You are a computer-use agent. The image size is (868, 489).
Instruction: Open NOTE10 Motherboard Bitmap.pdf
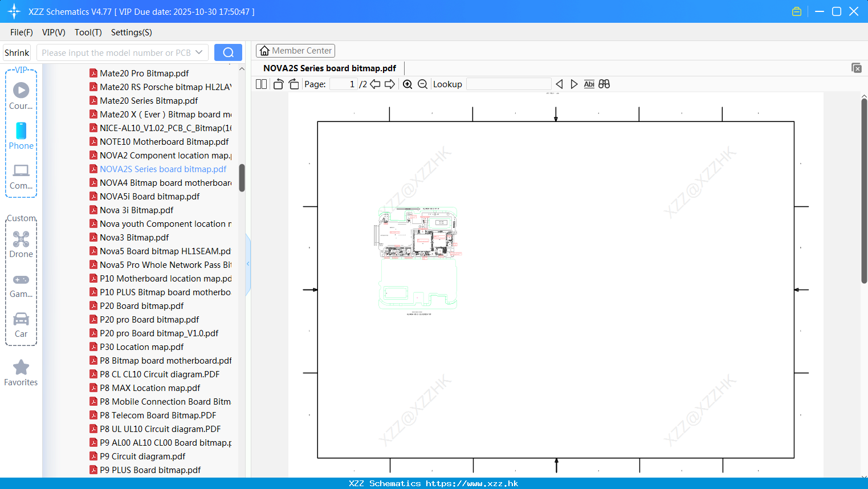coord(164,141)
